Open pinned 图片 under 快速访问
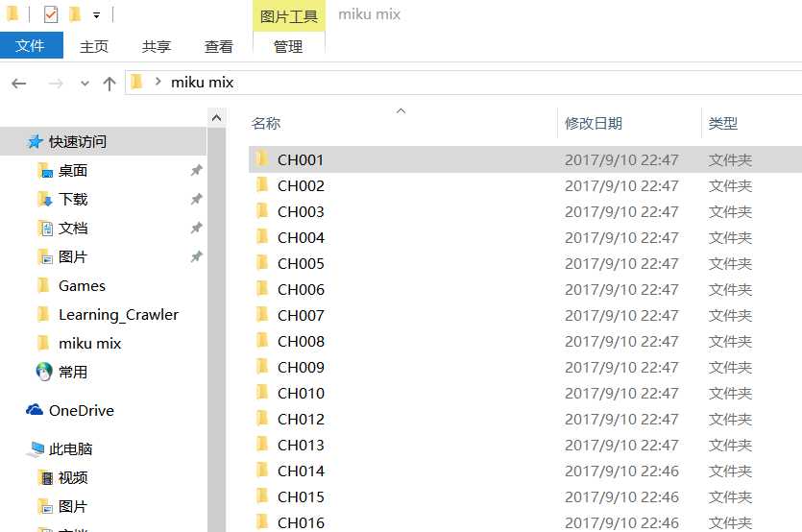Viewport: 802px width, 532px height. 73,256
